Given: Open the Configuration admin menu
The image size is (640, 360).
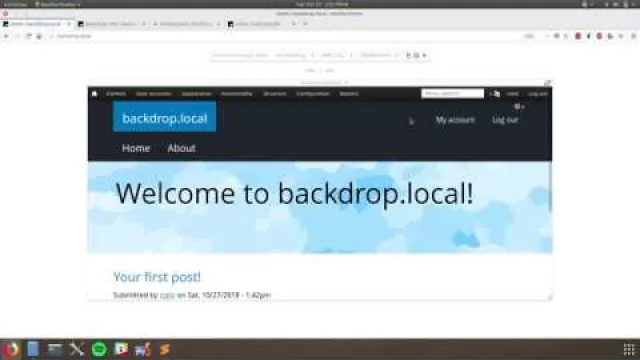Looking at the screenshot, I should (x=313, y=94).
